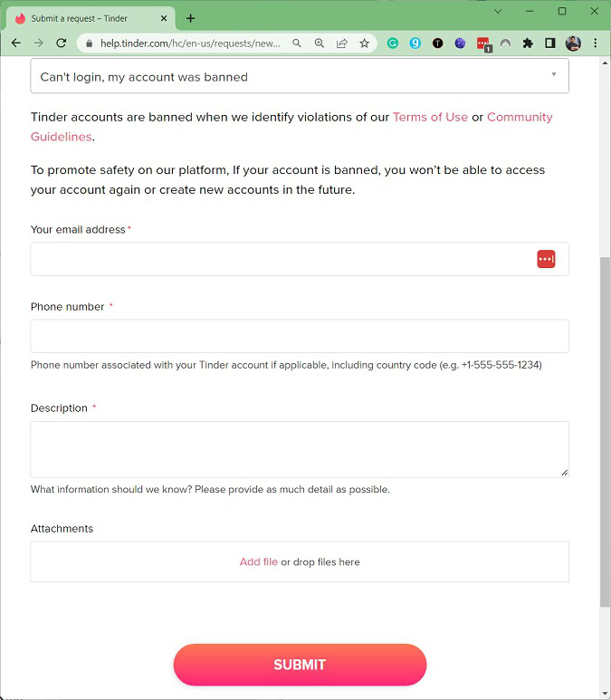611x700 pixels.
Task: Bookmark this page with the star icon
Action: pos(364,43)
